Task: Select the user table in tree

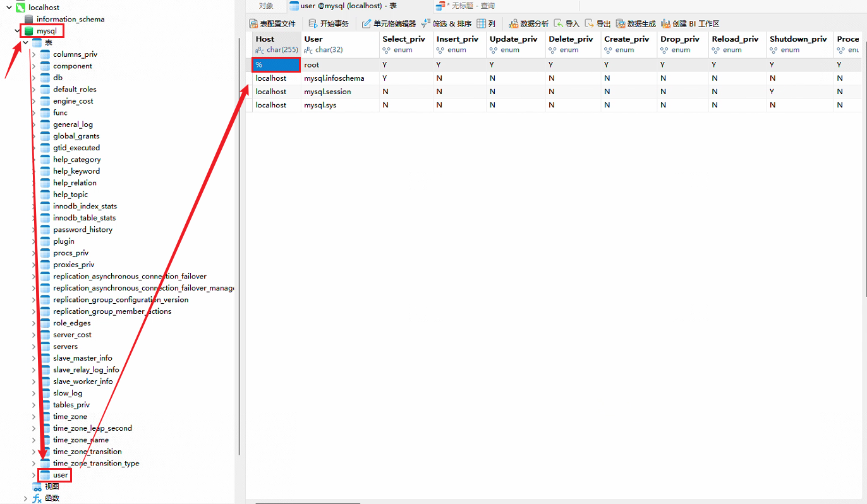Action: [60, 475]
